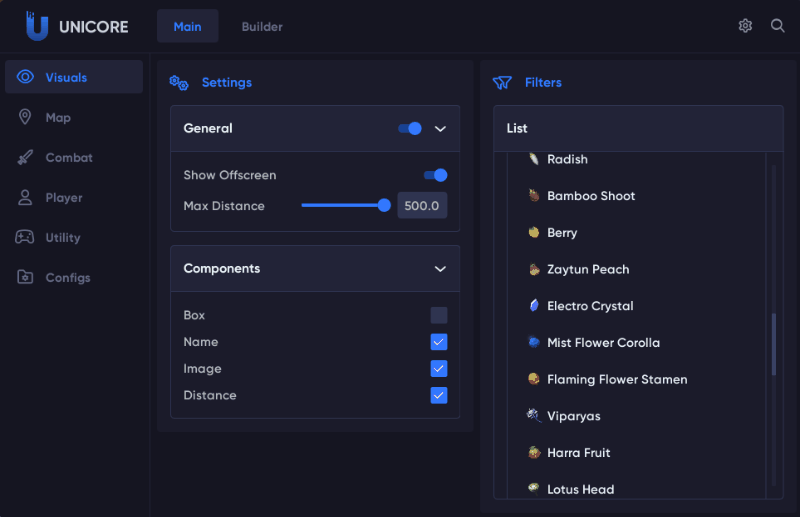Screen dimensions: 800x517
Task: Click the Bamboo Shoot icon in filters
Action: point(534,196)
